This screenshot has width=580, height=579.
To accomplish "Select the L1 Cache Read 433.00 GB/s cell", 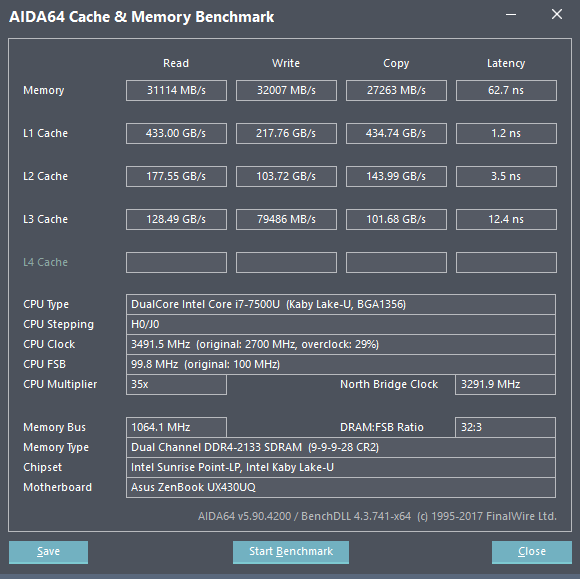I will coord(176,133).
